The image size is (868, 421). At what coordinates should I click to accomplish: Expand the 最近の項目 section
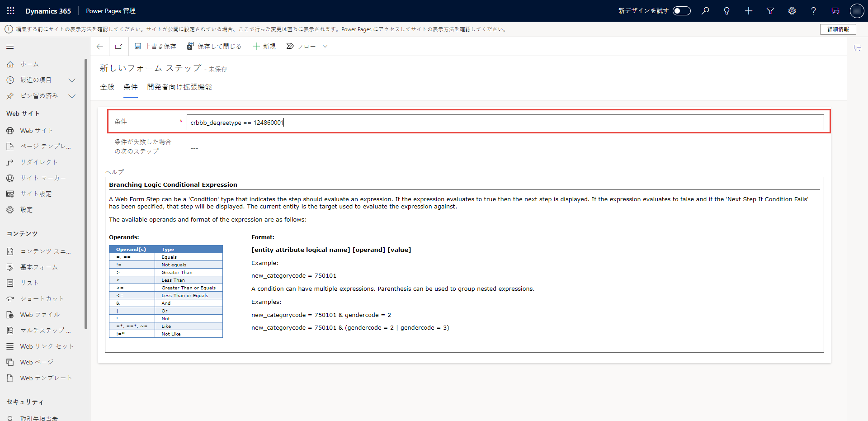[x=71, y=80]
